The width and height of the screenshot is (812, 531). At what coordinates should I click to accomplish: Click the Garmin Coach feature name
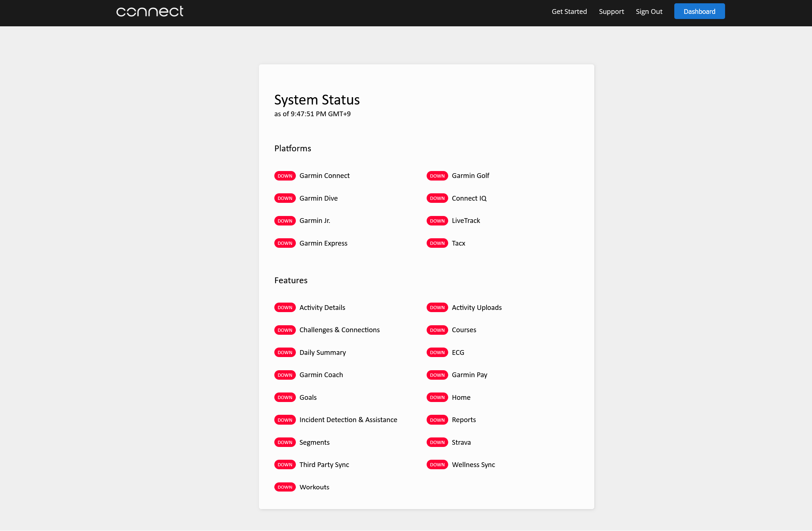[321, 375]
